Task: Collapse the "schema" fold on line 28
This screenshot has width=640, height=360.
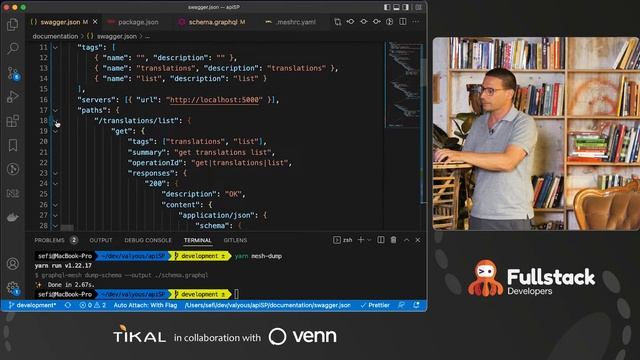Action: pyautogui.click(x=55, y=226)
